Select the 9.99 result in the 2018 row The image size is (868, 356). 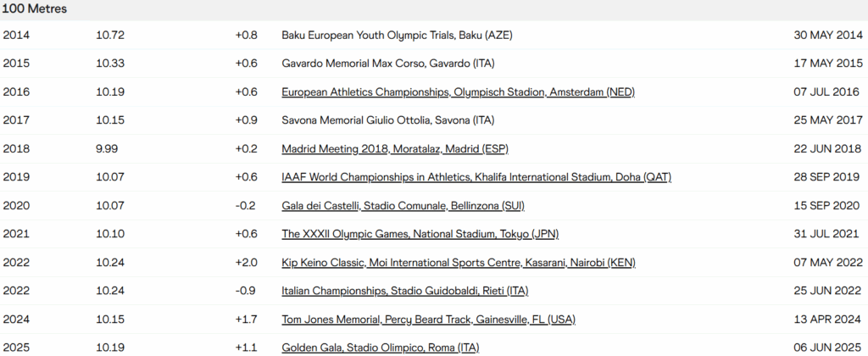coord(108,149)
